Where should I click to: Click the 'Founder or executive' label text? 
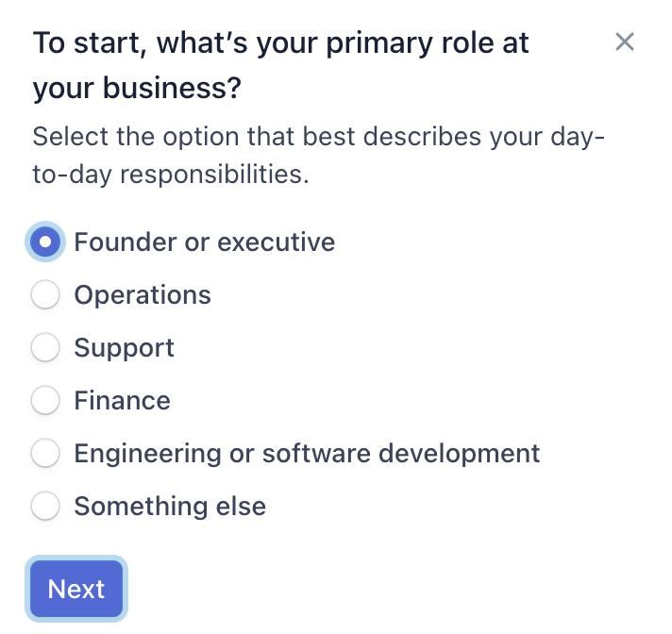pos(204,242)
